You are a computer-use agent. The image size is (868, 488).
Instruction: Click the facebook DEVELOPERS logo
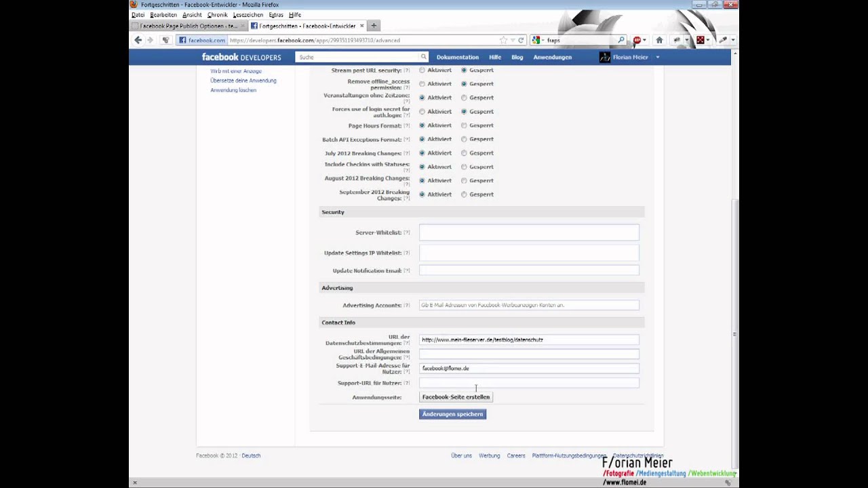coord(241,57)
